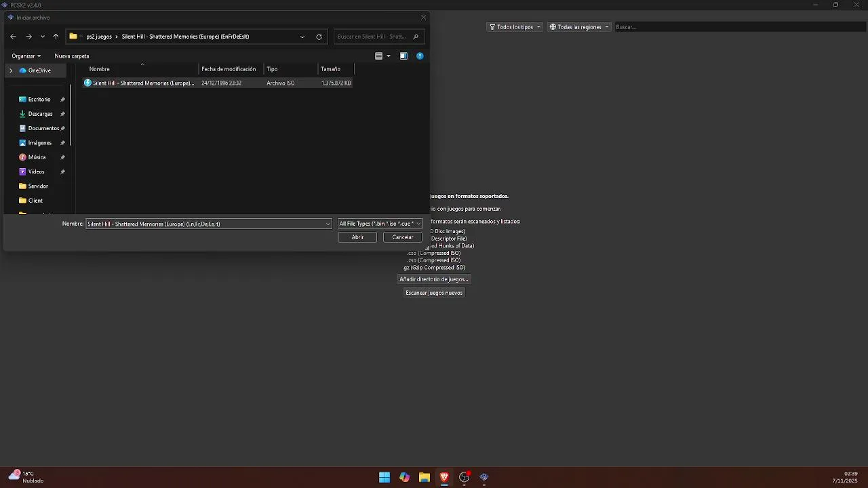Click the '24/12/1996 23:32' date cell
This screenshot has width=868, height=488.
tap(221, 83)
